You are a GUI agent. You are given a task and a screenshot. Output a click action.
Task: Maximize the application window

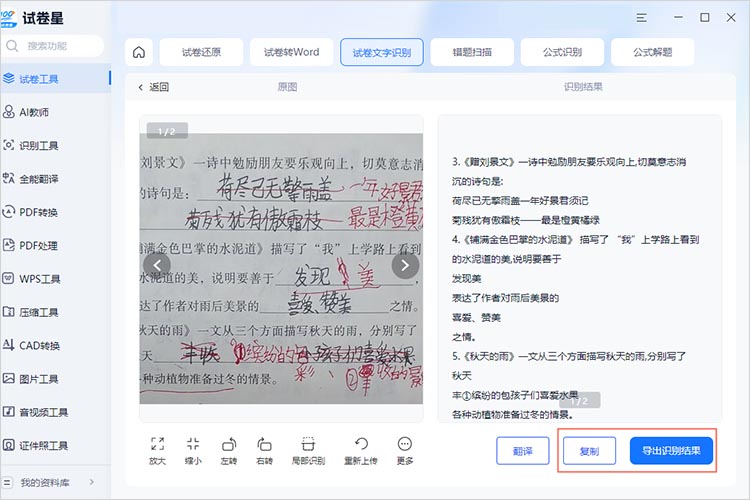click(705, 18)
